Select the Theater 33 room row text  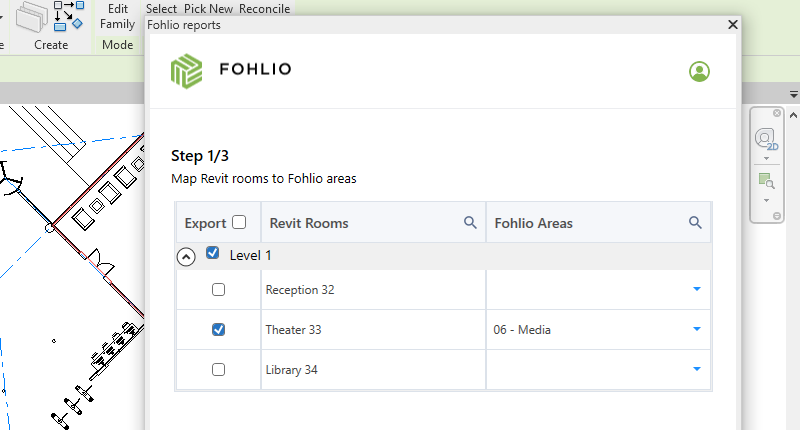pos(293,330)
